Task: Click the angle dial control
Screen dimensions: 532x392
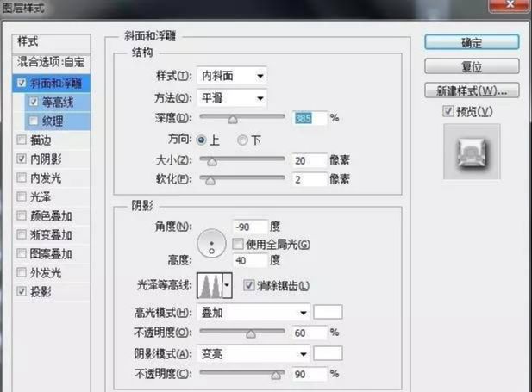Action: [x=211, y=244]
